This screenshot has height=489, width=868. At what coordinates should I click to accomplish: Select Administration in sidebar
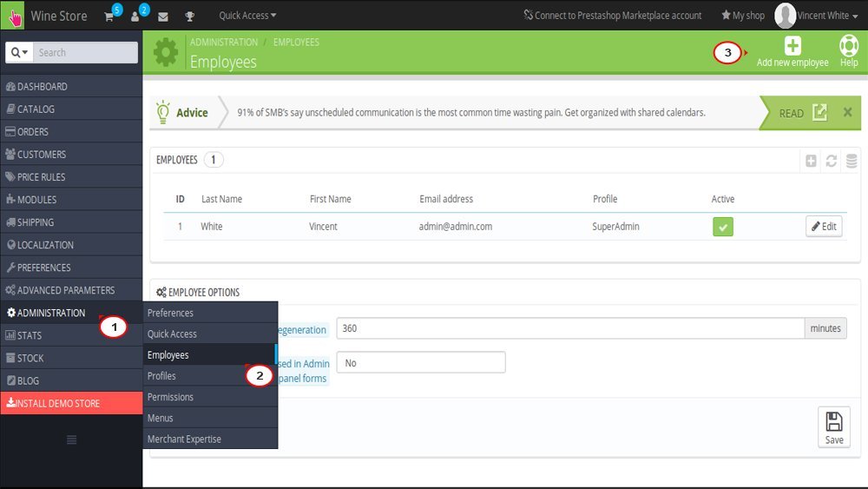(71, 313)
